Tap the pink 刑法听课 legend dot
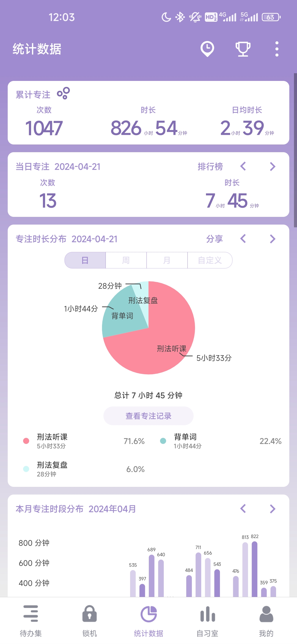This screenshot has width=297, height=644. [x=26, y=441]
